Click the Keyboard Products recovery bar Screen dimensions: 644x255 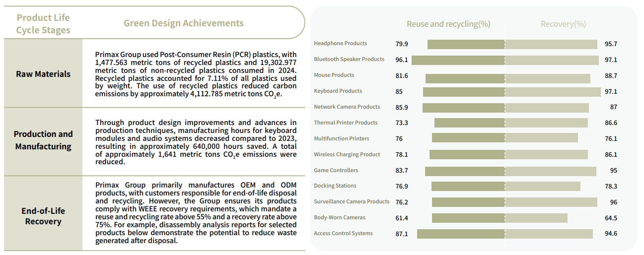point(552,92)
